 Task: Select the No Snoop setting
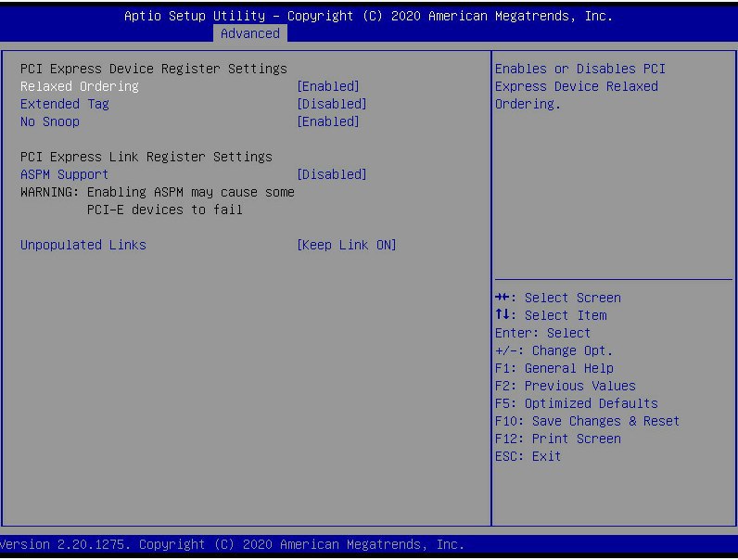50,121
